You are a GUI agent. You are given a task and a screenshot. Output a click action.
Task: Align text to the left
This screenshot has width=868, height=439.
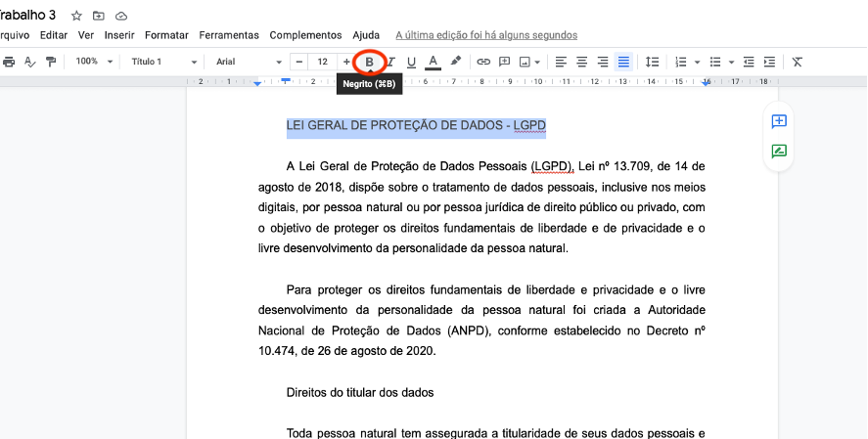[561, 62]
